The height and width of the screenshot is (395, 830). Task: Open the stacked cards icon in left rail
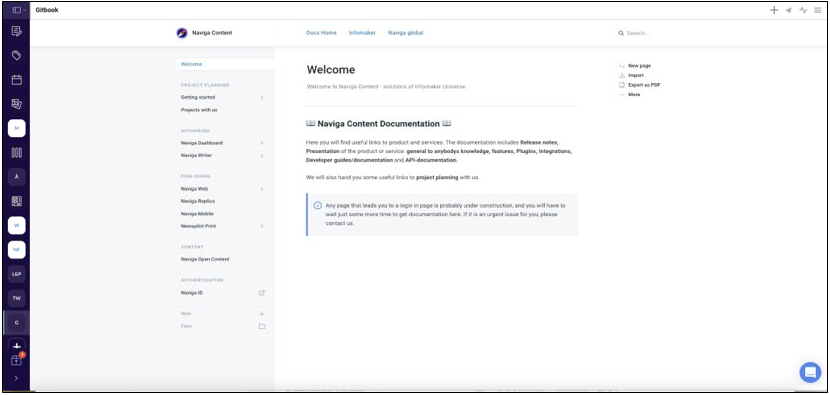pyautogui.click(x=16, y=104)
